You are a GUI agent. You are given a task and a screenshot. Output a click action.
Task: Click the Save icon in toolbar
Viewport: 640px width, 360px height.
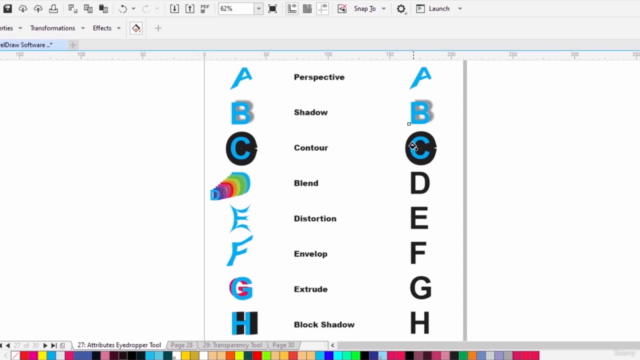point(8,9)
